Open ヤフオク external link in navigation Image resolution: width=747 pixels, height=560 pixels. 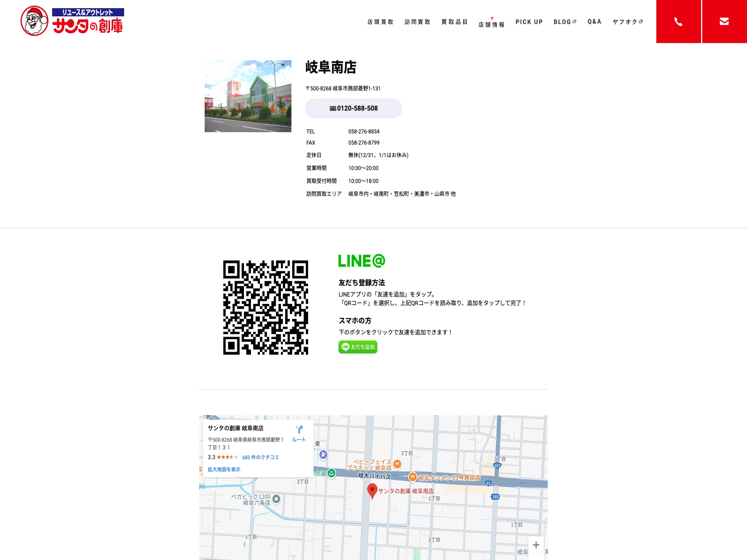pyautogui.click(x=628, y=22)
